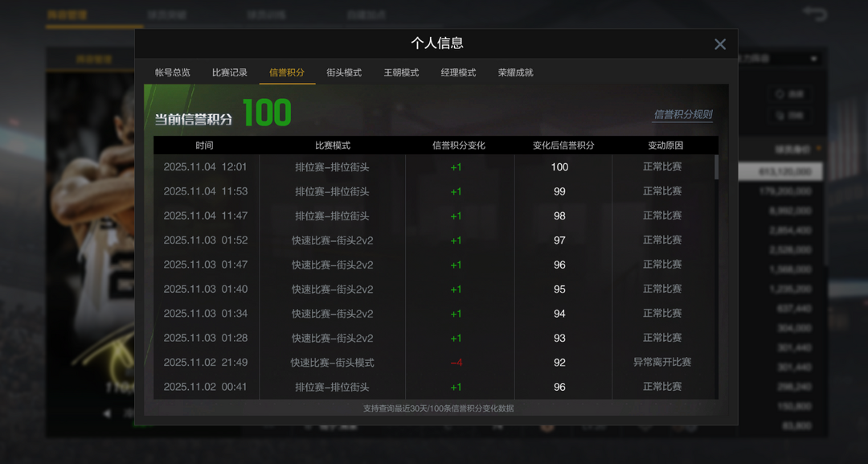Select the row dated 2025.11.04 12:01
Image resolution: width=868 pixels, height=464 pixels.
[436, 166]
